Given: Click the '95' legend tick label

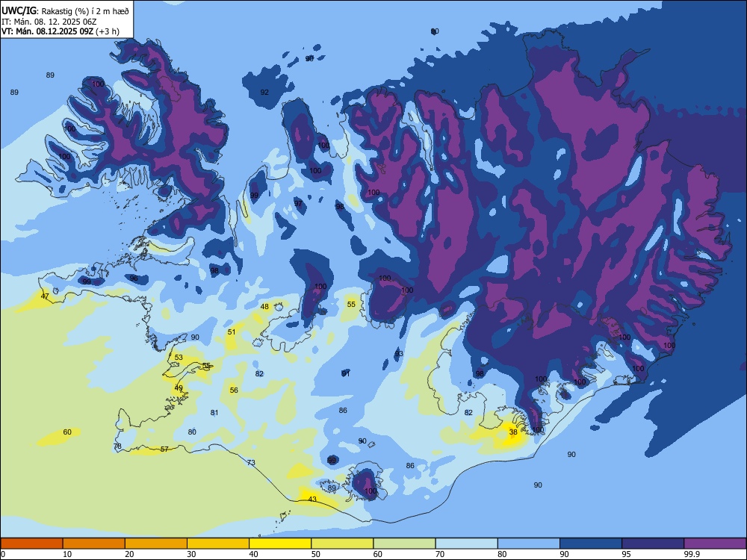Looking at the screenshot, I should click(x=626, y=554).
